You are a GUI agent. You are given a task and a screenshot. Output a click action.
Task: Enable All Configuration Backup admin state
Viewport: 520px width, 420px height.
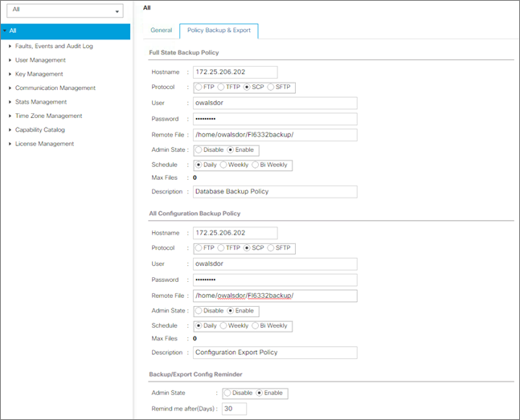point(231,311)
